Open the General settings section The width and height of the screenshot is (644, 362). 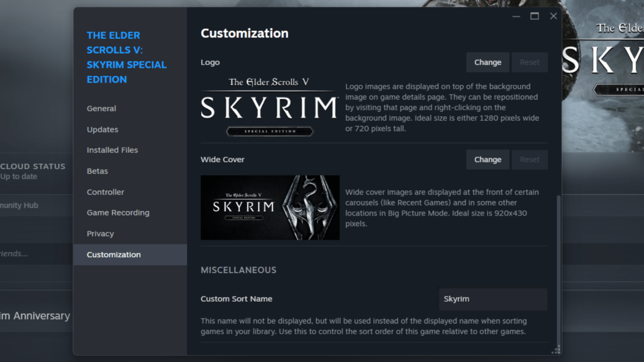click(x=101, y=108)
